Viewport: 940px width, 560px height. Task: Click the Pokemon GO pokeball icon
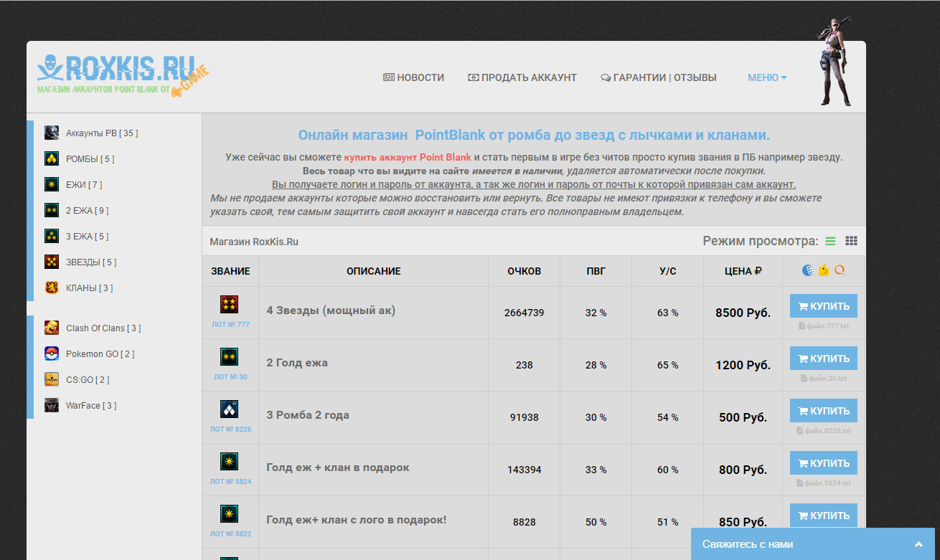click(52, 353)
